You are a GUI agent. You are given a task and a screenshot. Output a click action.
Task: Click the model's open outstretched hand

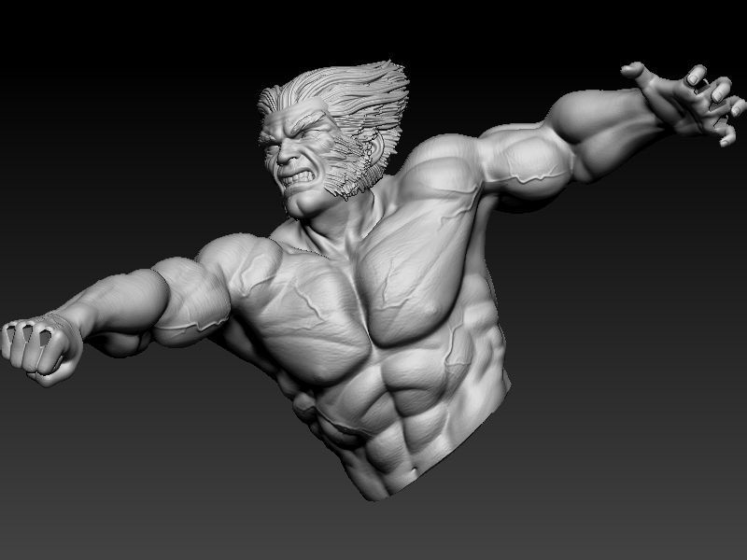pyautogui.click(x=686, y=103)
